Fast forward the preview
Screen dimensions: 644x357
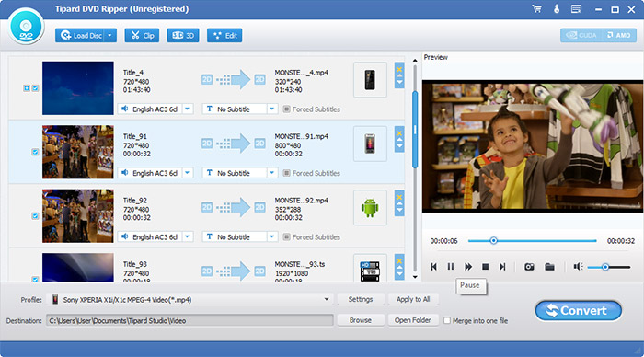point(467,267)
